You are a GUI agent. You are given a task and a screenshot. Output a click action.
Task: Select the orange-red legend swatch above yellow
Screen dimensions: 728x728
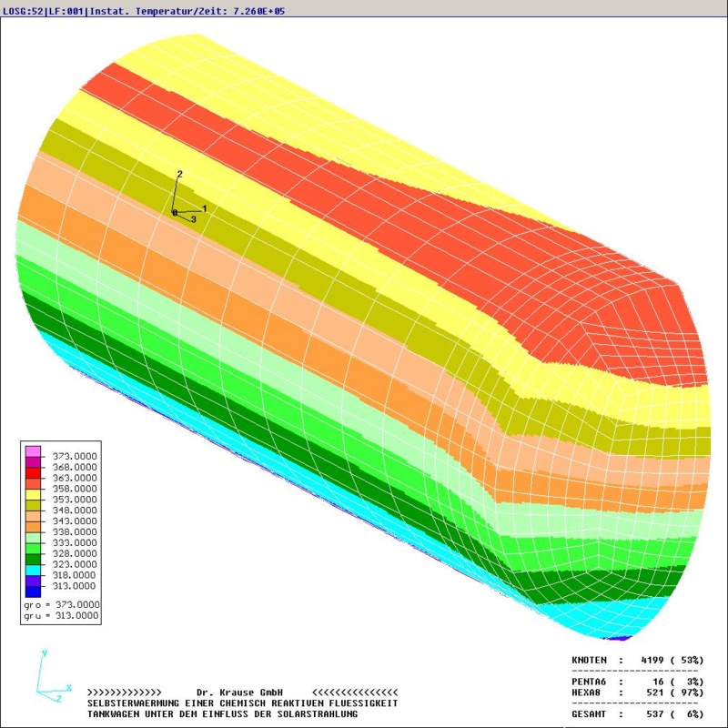point(33,483)
